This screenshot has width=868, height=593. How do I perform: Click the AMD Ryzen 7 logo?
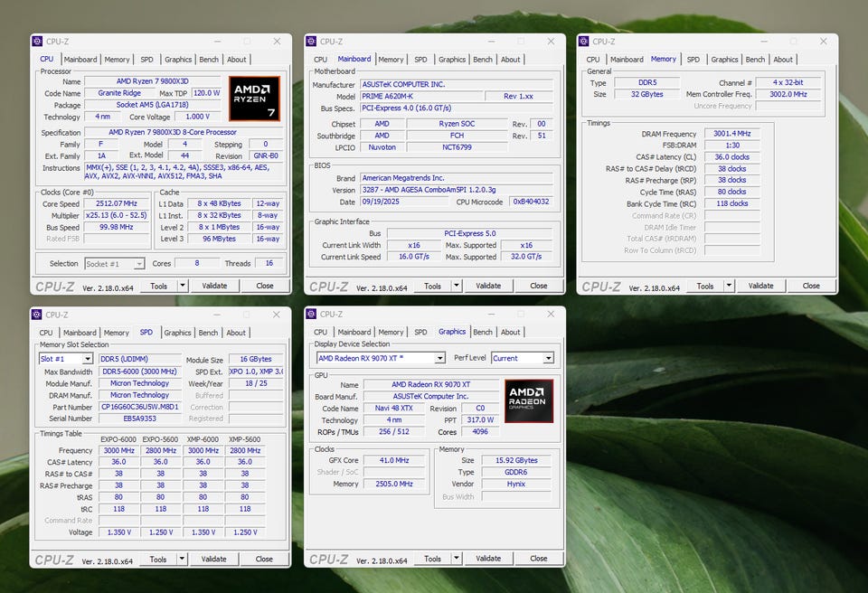point(254,99)
